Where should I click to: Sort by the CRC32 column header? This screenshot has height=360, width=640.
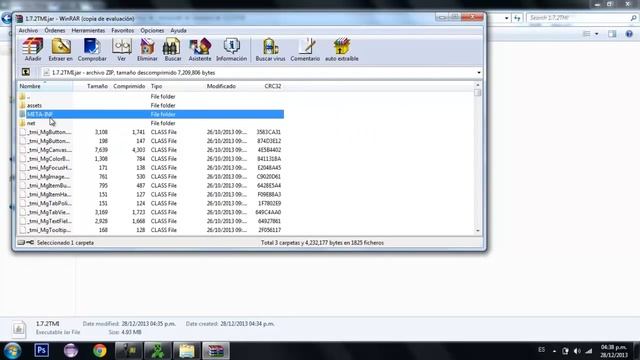(x=267, y=86)
